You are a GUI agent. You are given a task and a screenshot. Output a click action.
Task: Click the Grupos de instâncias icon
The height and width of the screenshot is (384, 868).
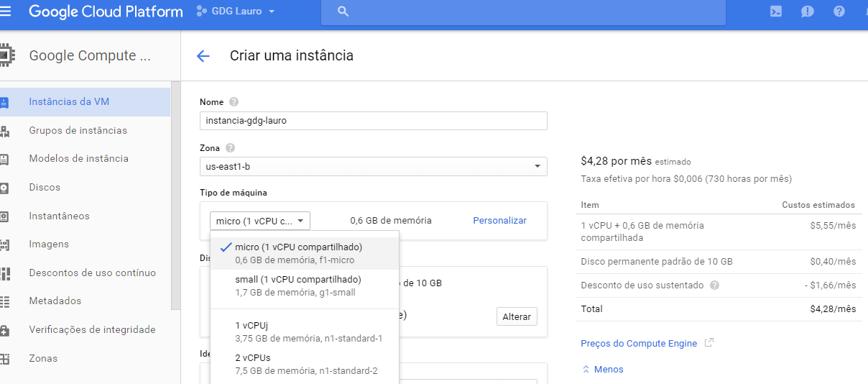pyautogui.click(x=4, y=131)
